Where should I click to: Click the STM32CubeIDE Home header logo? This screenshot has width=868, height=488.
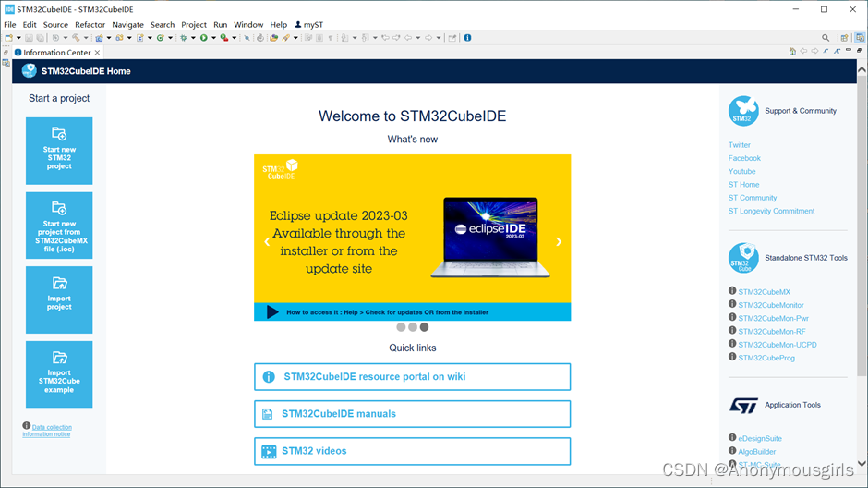click(29, 71)
